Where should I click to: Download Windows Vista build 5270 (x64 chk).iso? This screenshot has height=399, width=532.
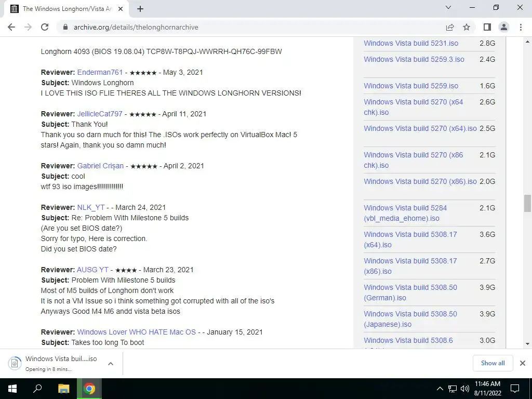tap(413, 107)
